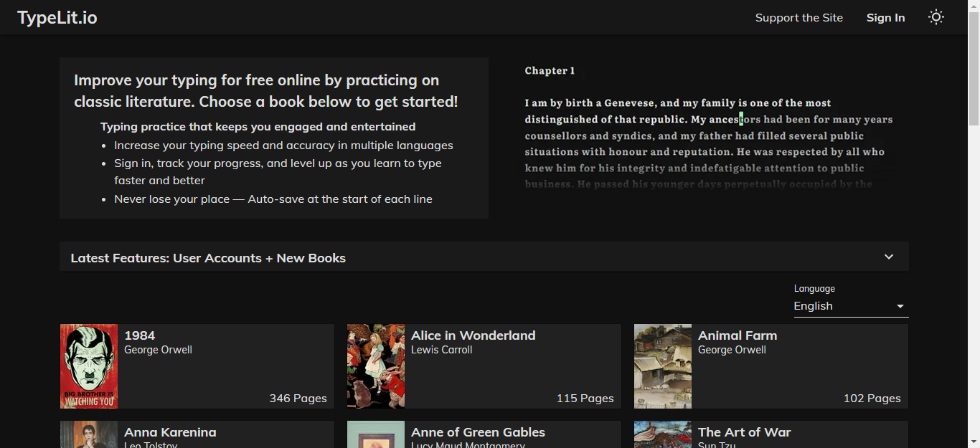Click the scrollbar down arrow
This screenshot has width=980, height=448.
click(x=974, y=442)
